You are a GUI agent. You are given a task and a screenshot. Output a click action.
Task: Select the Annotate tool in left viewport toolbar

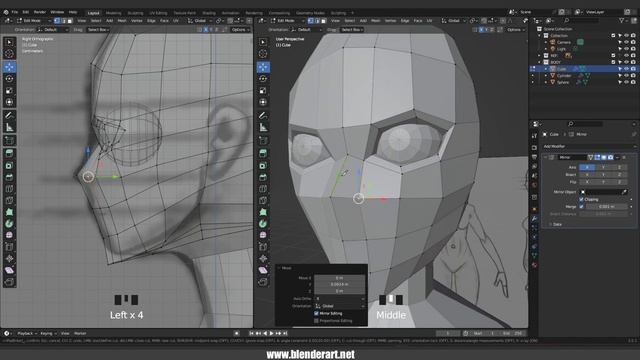point(9,116)
